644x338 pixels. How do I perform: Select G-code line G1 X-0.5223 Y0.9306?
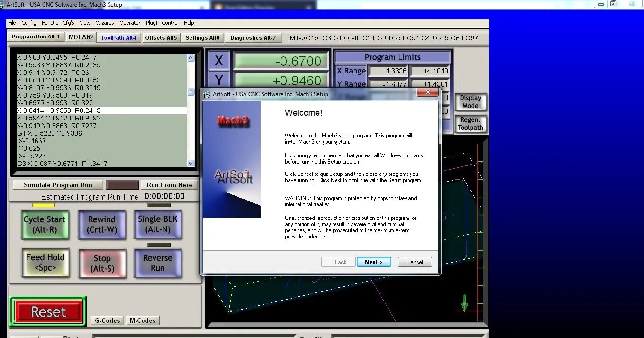(101, 133)
